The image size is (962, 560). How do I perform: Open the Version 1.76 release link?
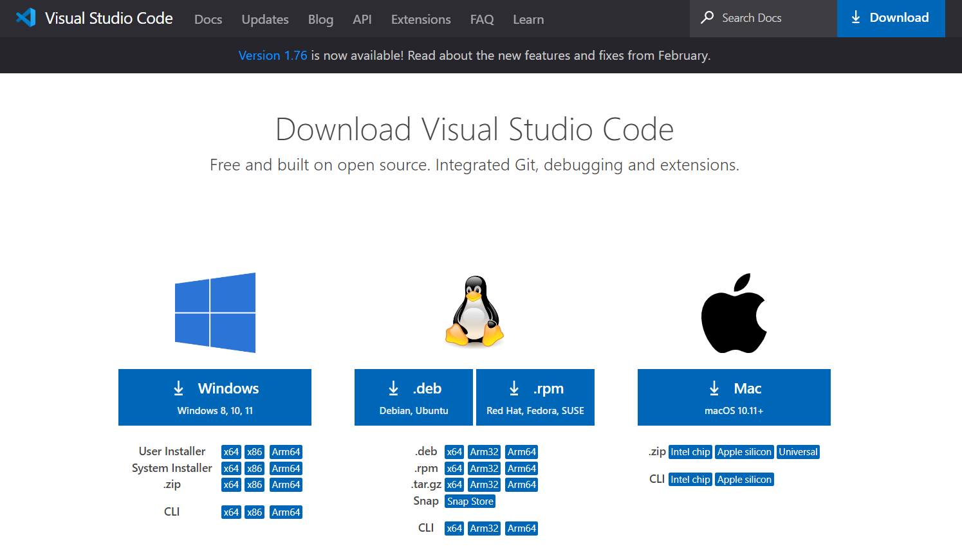click(273, 55)
